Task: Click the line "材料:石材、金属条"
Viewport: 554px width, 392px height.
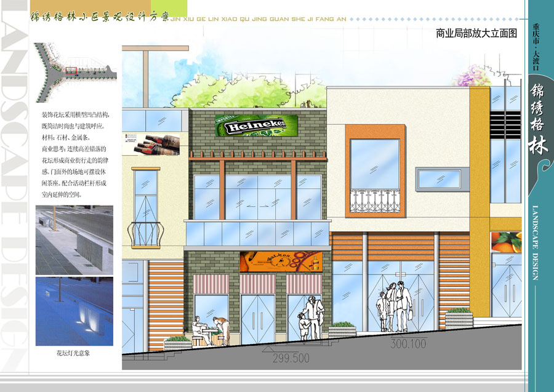Action: pos(66,137)
